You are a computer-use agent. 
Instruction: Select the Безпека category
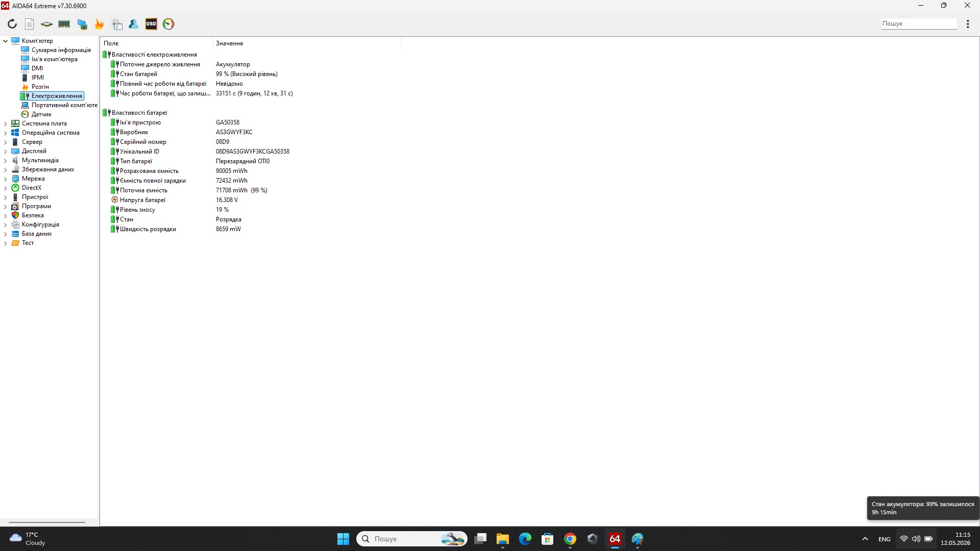click(x=33, y=215)
